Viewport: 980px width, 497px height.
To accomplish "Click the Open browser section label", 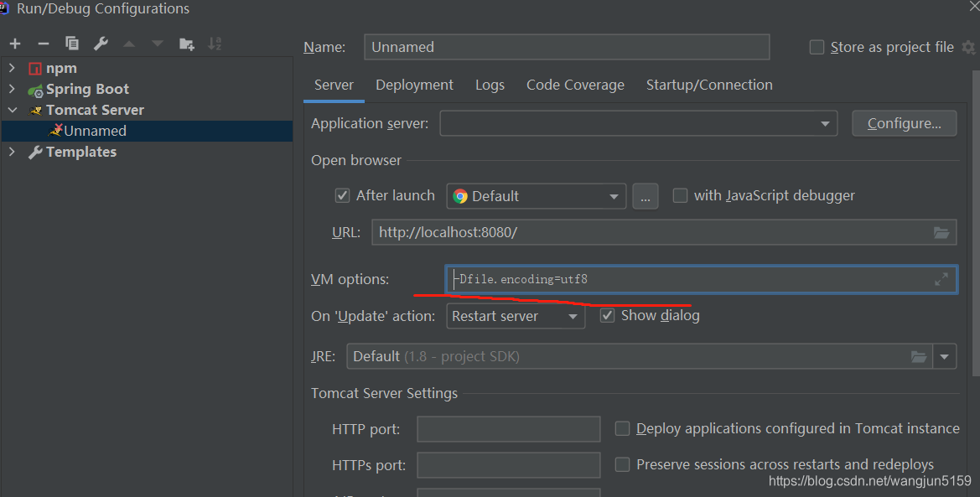I will (x=356, y=160).
